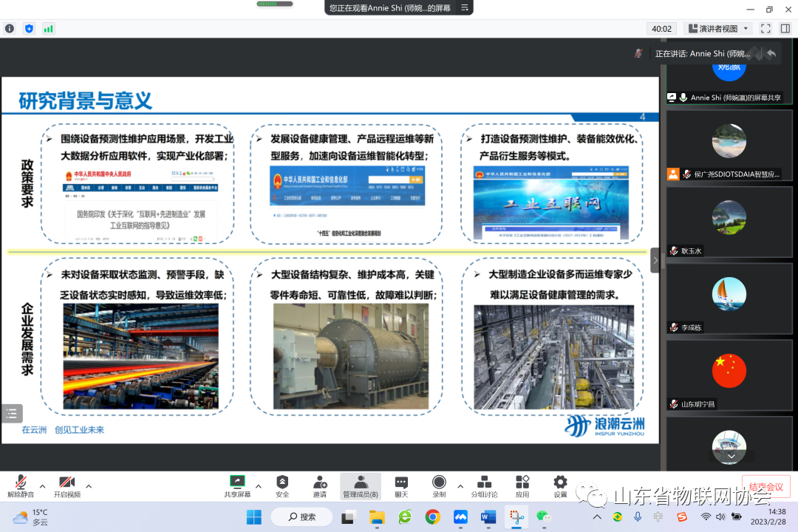Viewport: 798px width, 532px height.
Task: Click 结束会议 to end the meeting
Action: (765, 486)
